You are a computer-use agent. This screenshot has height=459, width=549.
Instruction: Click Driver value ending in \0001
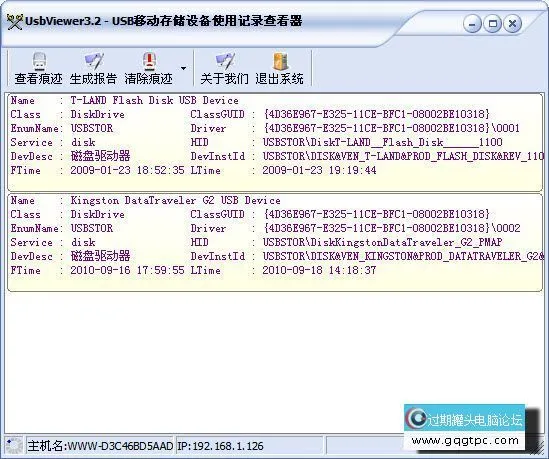[x=392, y=128]
